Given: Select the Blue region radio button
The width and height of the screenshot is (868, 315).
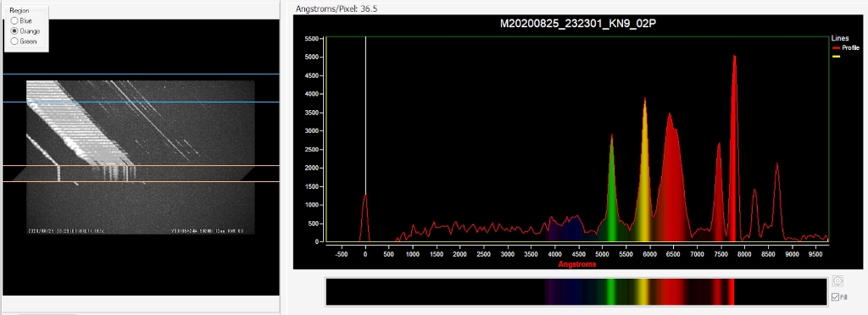Looking at the screenshot, I should [x=14, y=20].
